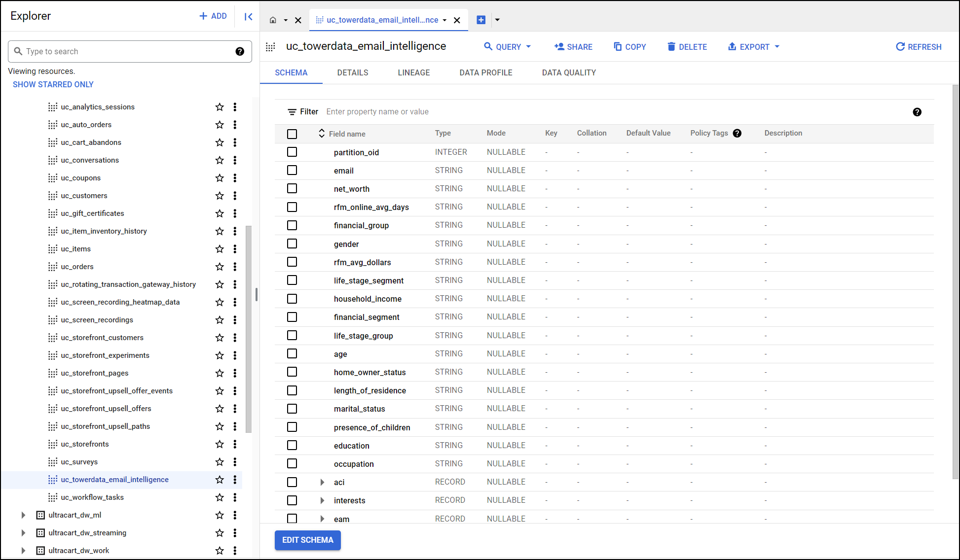960x560 pixels.
Task: Open the DATA PROFILE tab
Action: 486,72
